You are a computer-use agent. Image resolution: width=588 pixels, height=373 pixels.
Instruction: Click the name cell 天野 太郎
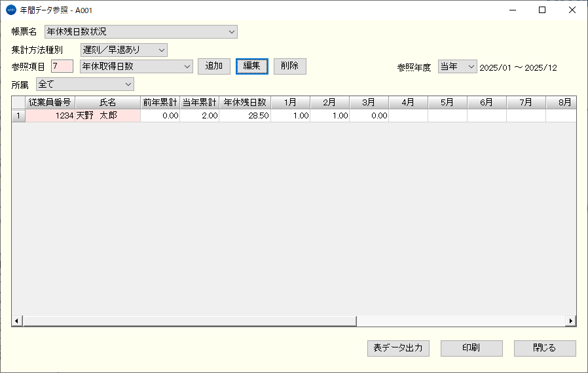(x=107, y=116)
